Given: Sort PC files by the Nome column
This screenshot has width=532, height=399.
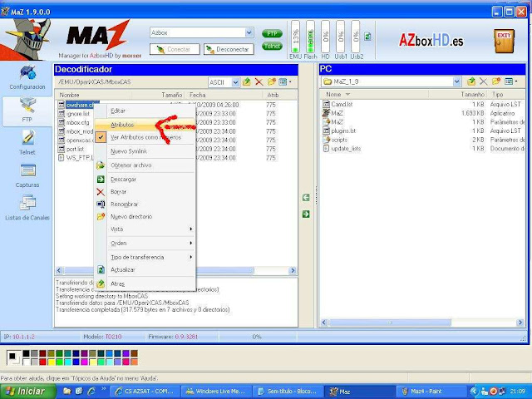Looking at the screenshot, I should click(373, 94).
